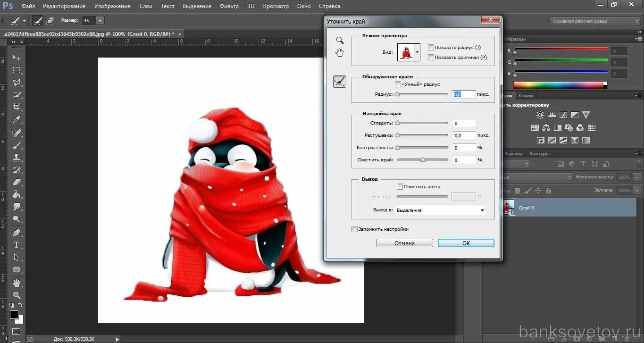644x343 pixels.
Task: Select the Слой 0 layer thumbnail
Action: tap(509, 208)
